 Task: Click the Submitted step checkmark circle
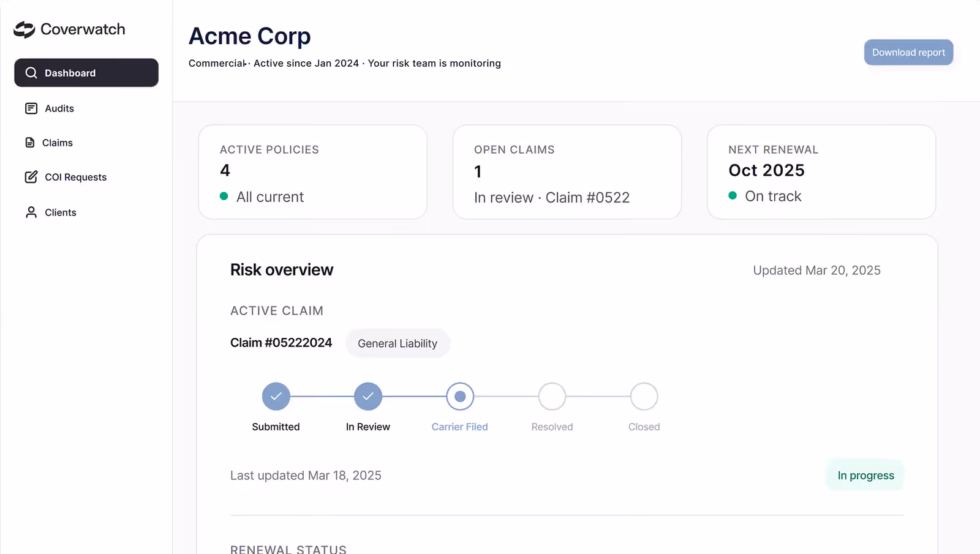276,397
